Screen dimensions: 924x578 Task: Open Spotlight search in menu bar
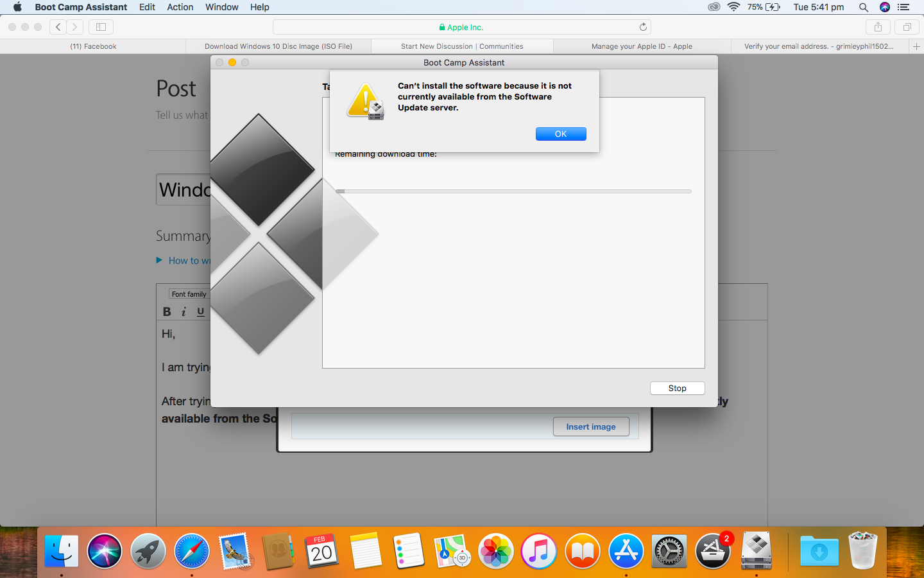864,7
